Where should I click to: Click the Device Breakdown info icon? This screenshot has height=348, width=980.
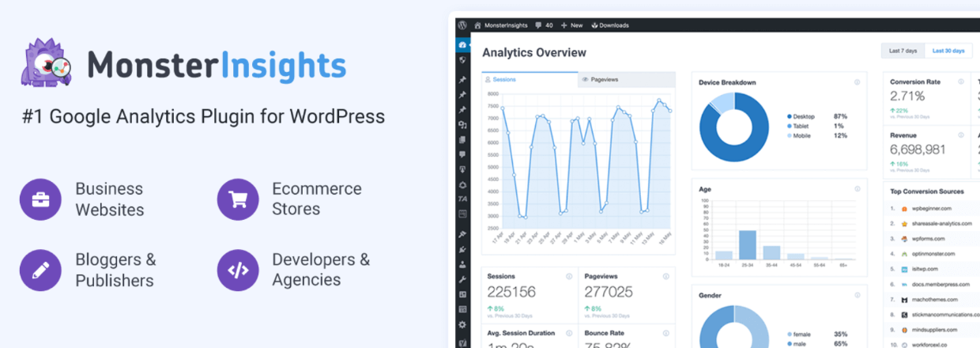857,82
